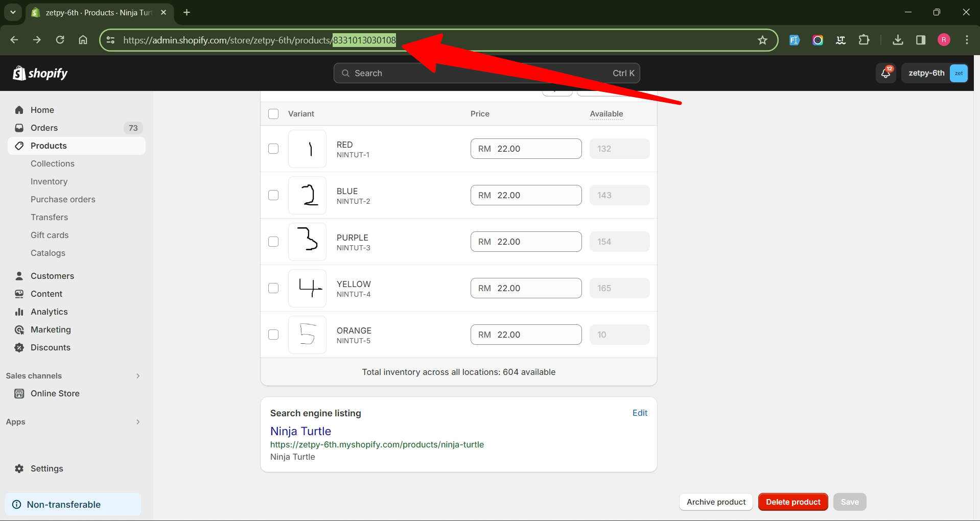Open Collections in sidebar
Image resolution: width=980 pixels, height=521 pixels.
click(x=53, y=163)
